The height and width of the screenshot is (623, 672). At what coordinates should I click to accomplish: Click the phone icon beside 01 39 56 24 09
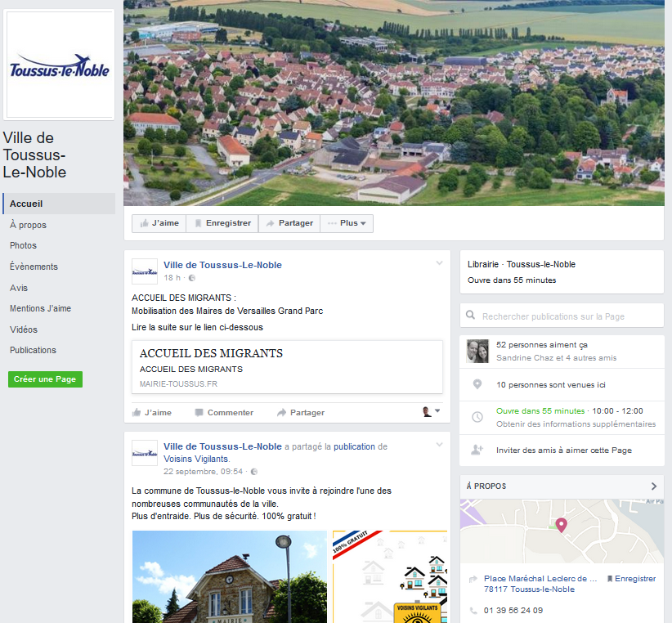[473, 611]
